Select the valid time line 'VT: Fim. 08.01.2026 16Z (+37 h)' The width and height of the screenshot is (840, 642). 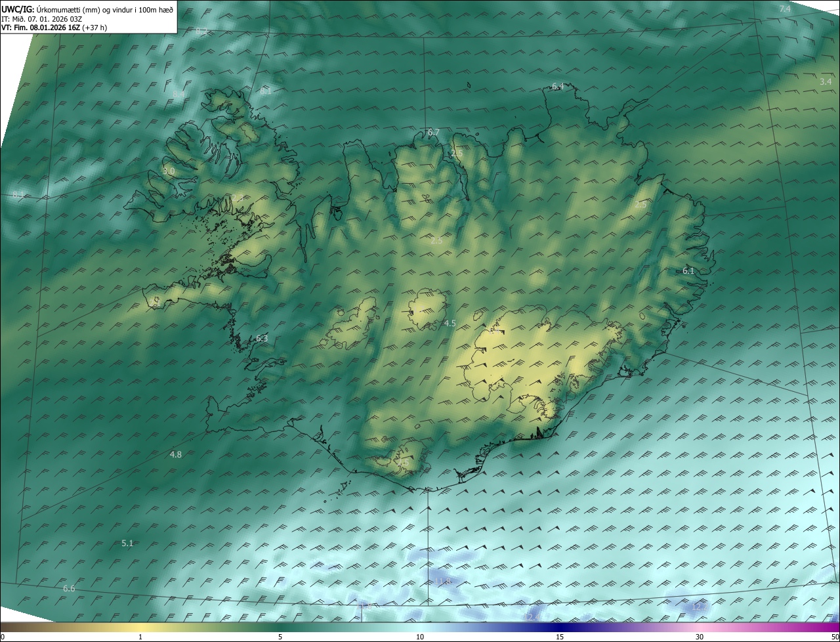click(54, 28)
